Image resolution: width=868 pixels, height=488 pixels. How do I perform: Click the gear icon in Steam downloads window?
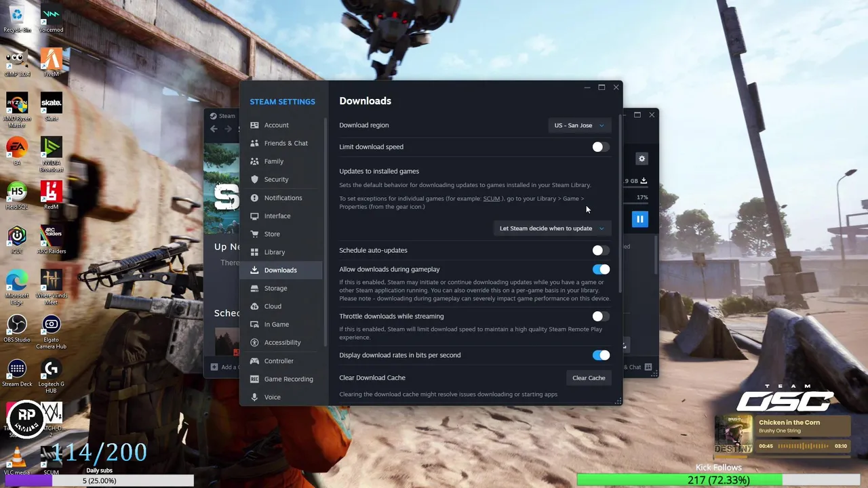coord(642,159)
